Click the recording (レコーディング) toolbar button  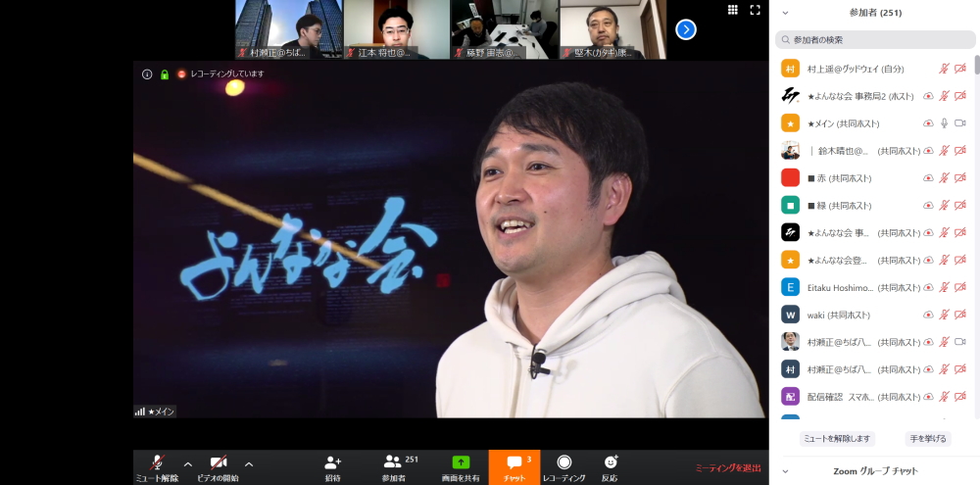[x=563, y=467]
